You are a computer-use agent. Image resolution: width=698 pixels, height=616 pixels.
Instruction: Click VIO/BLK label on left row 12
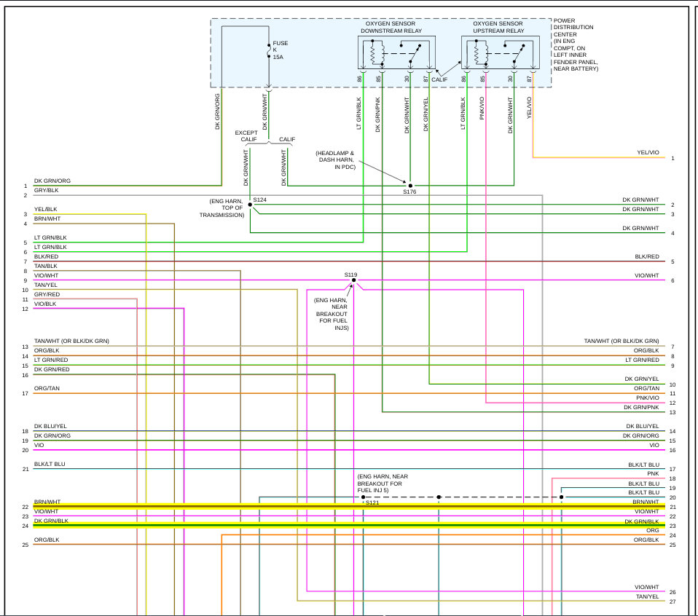[45, 304]
